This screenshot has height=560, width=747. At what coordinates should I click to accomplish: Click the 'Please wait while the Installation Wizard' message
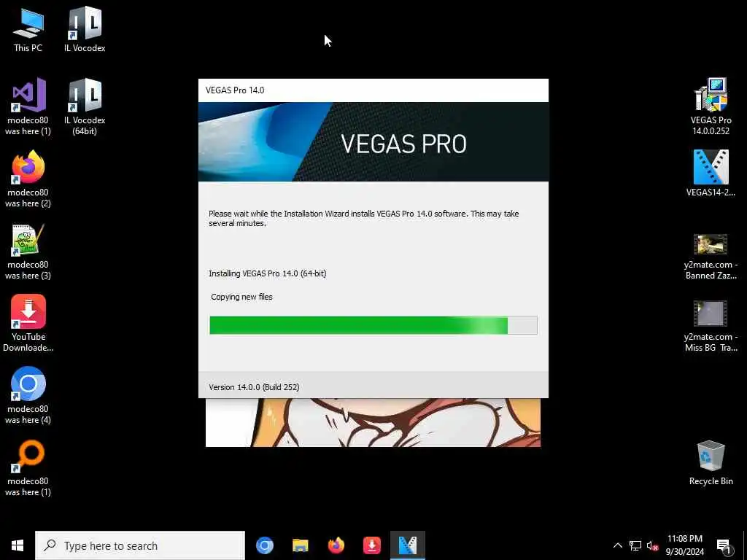[363, 218]
